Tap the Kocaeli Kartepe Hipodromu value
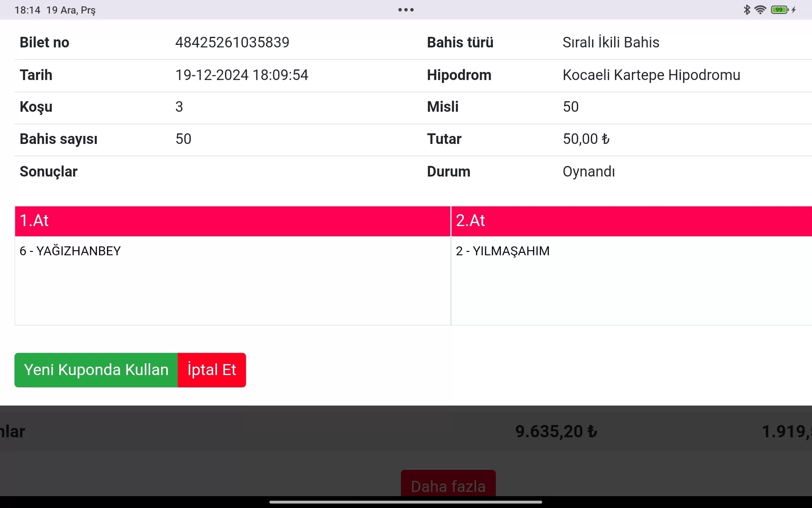This screenshot has width=812, height=508. tap(651, 75)
